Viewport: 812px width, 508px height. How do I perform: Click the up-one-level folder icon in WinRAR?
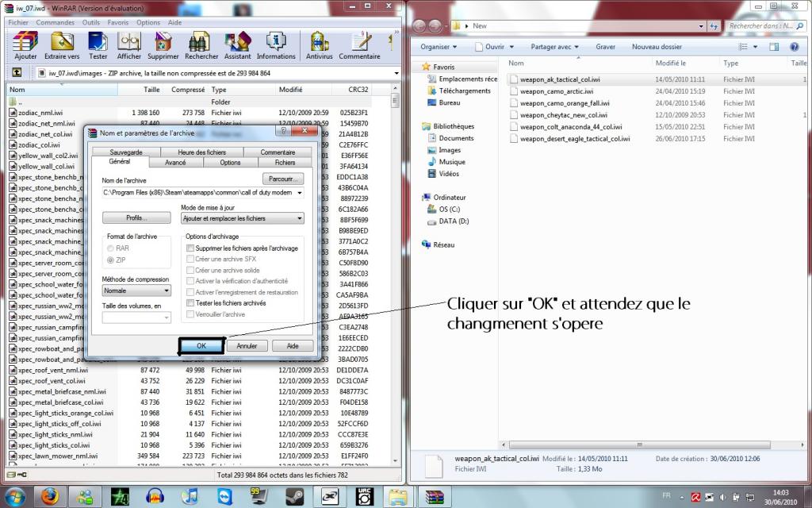pyautogui.click(x=17, y=72)
